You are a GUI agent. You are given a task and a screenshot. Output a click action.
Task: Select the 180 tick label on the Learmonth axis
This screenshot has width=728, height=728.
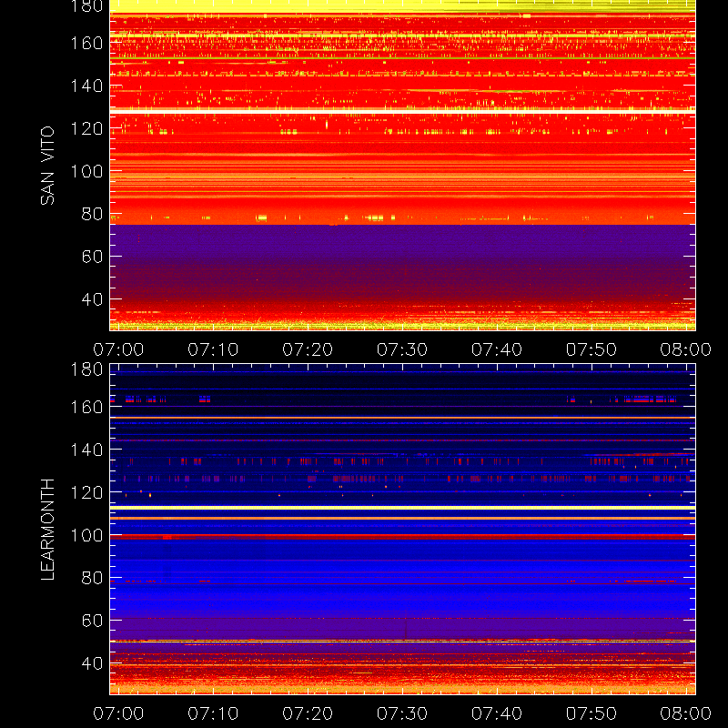point(86,369)
